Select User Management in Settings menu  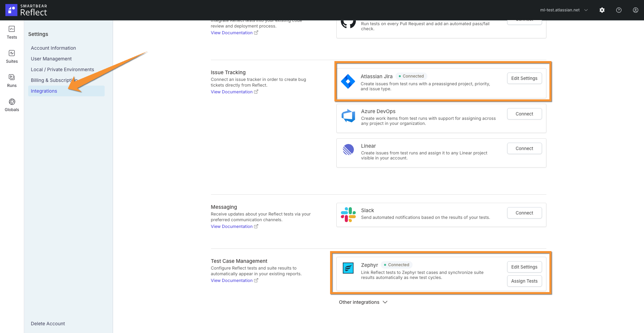click(x=51, y=59)
